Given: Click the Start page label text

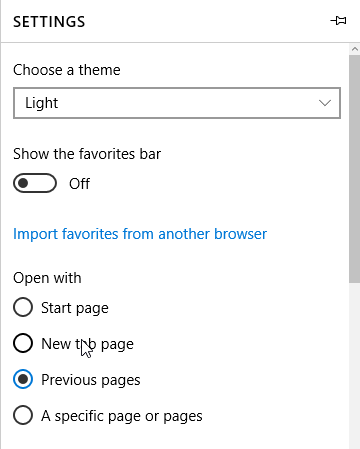Looking at the screenshot, I should point(75,308).
